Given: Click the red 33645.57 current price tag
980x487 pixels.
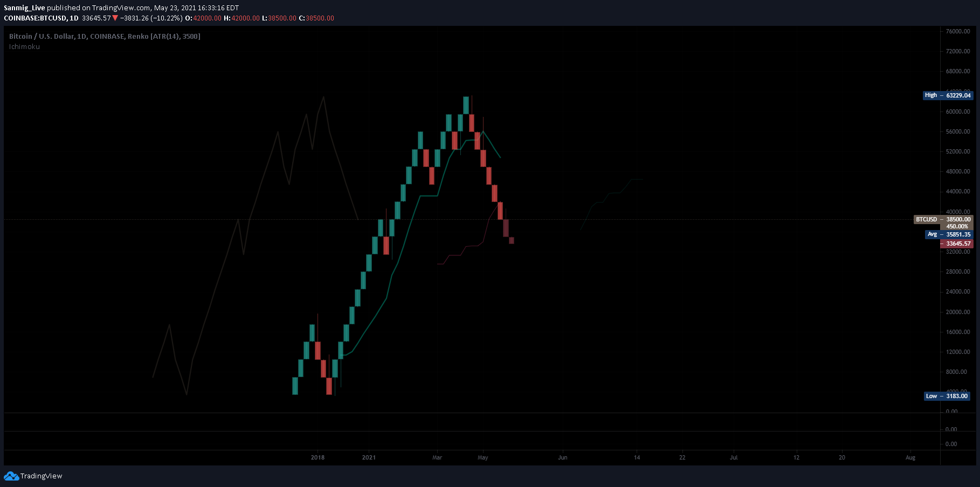Looking at the screenshot, I should (956, 244).
